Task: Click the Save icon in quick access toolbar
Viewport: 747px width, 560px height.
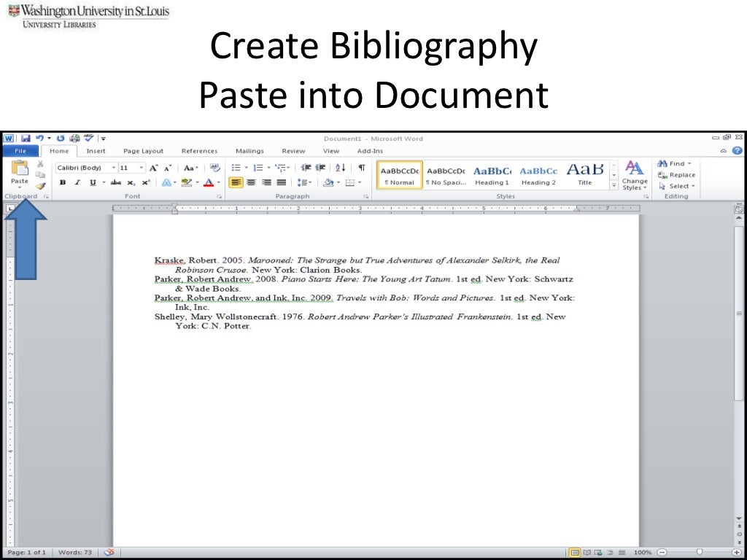Action: point(26,139)
